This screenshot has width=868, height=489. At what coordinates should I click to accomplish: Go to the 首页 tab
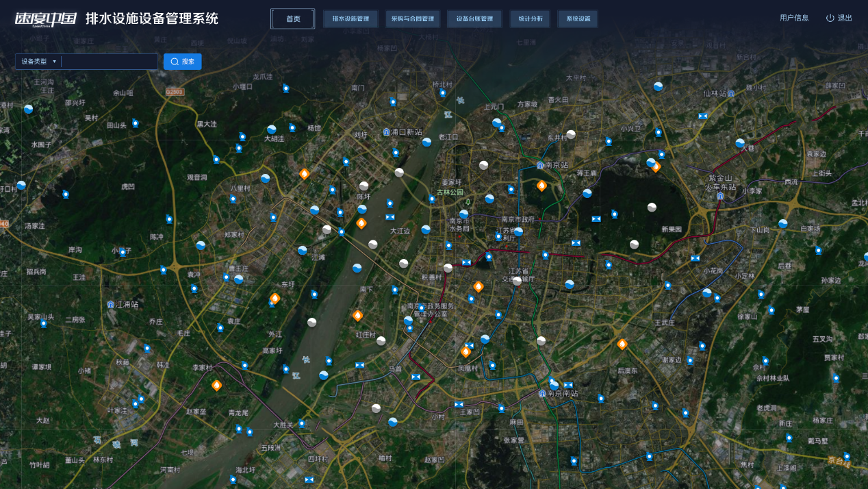tap(293, 18)
